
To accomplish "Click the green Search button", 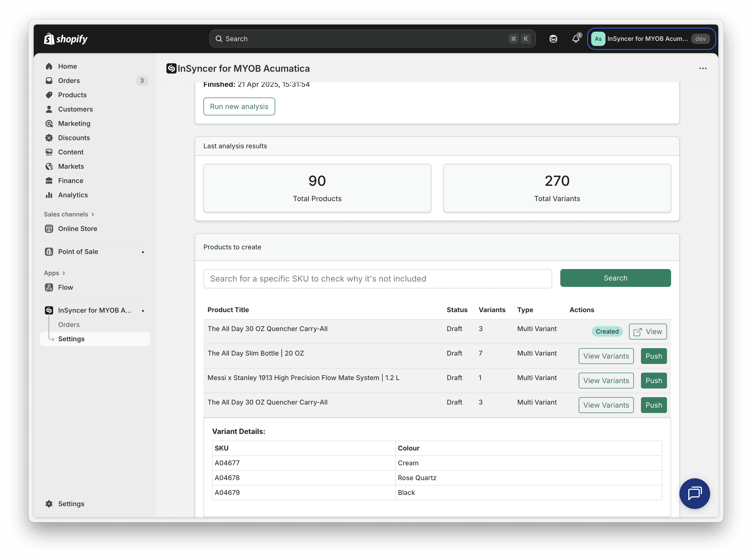I will [x=615, y=278].
